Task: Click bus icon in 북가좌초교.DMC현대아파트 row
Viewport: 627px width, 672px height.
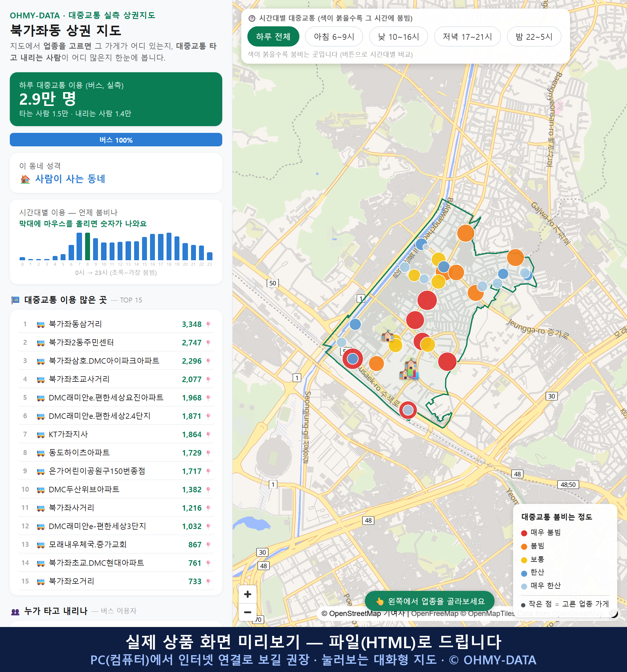Action: pos(40,563)
